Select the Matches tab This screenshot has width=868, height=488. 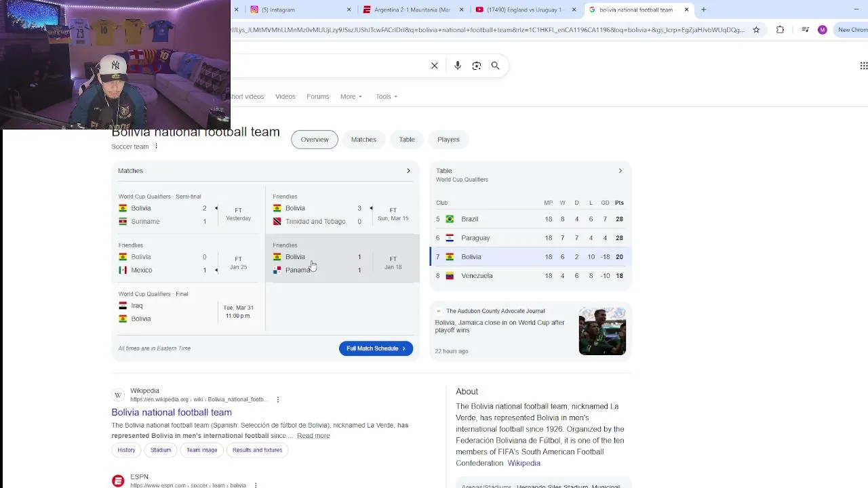[x=363, y=140]
